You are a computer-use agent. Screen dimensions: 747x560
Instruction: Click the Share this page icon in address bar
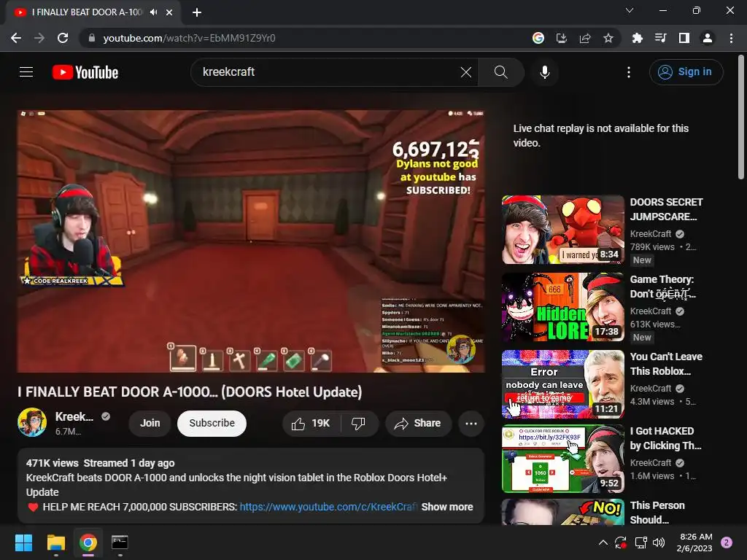[x=584, y=38]
